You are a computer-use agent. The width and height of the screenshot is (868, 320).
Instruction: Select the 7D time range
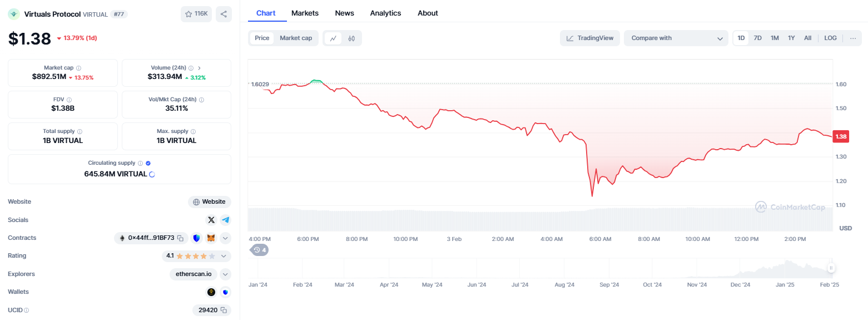coord(757,38)
